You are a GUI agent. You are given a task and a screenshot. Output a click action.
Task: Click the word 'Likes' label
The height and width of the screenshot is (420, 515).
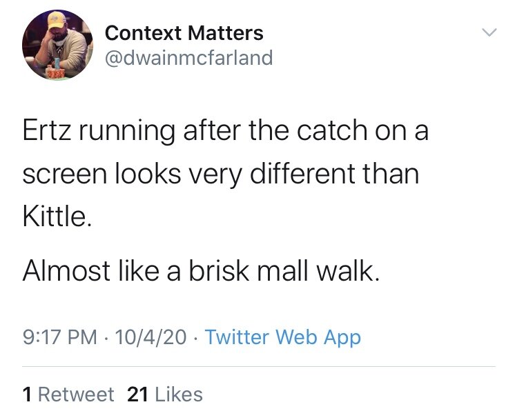[179, 394]
